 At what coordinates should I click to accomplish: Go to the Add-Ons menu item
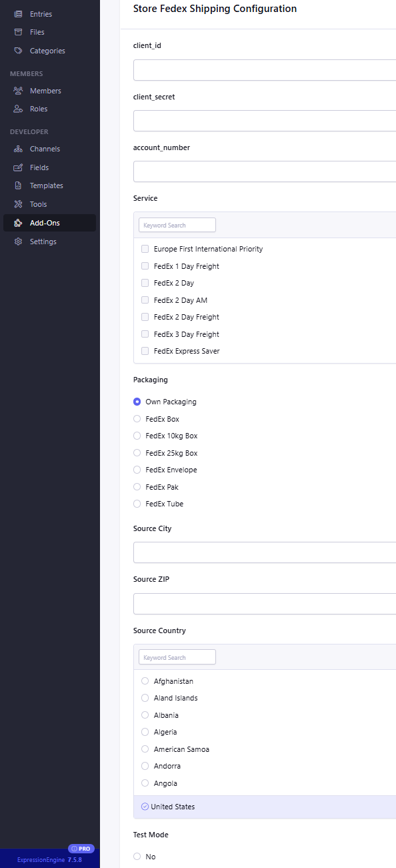pyautogui.click(x=49, y=223)
